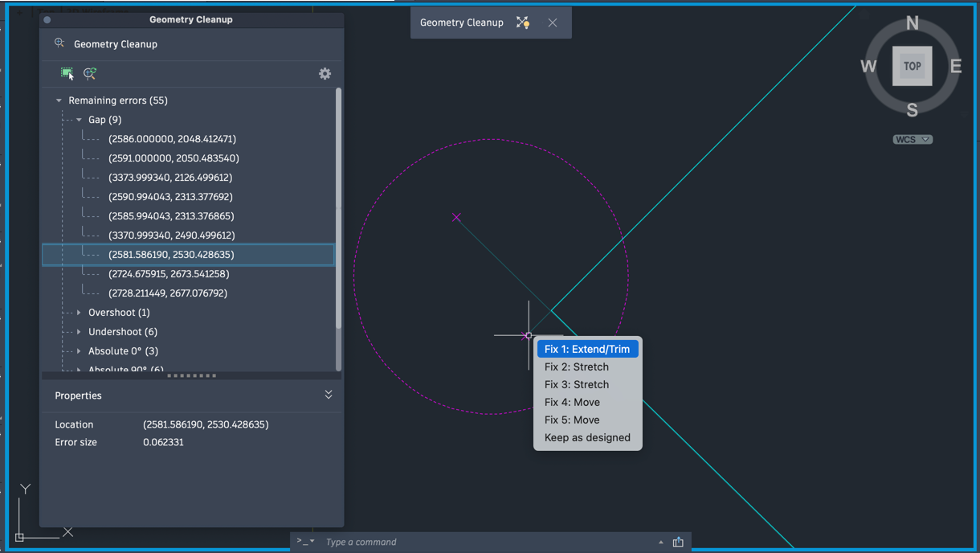Viewport: 980px width, 553px height.
Task: Click the share icon right of the command line
Action: pos(678,542)
